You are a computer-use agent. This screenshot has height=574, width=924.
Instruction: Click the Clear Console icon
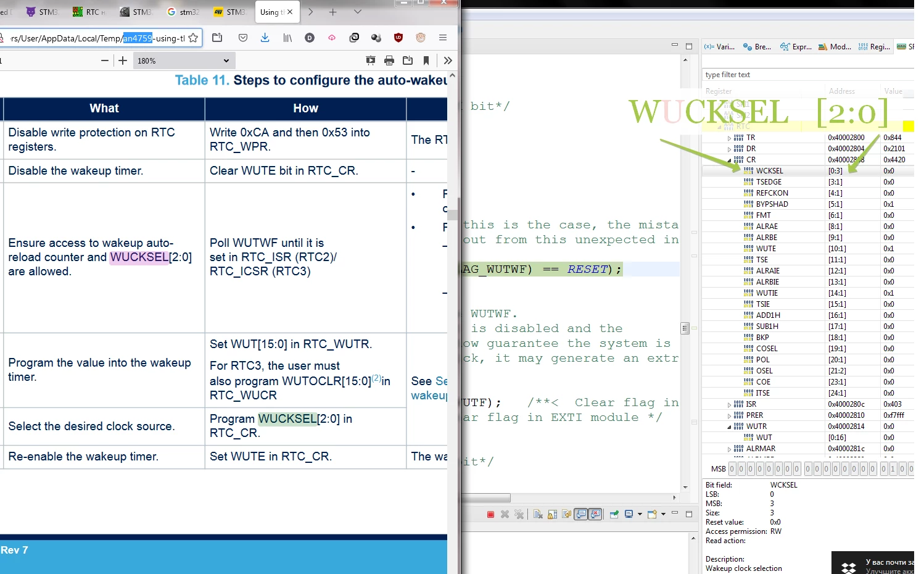pos(538,514)
